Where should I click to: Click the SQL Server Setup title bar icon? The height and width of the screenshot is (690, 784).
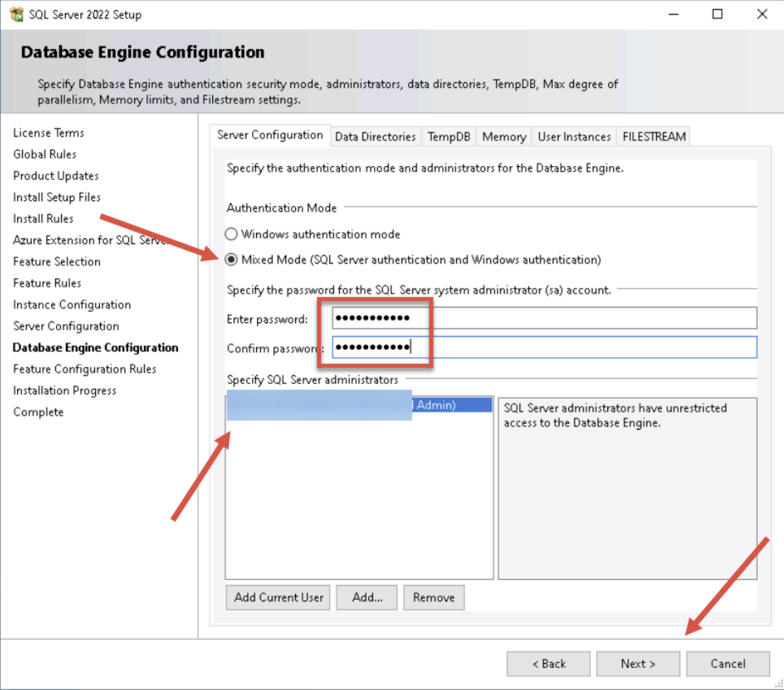coord(16,14)
